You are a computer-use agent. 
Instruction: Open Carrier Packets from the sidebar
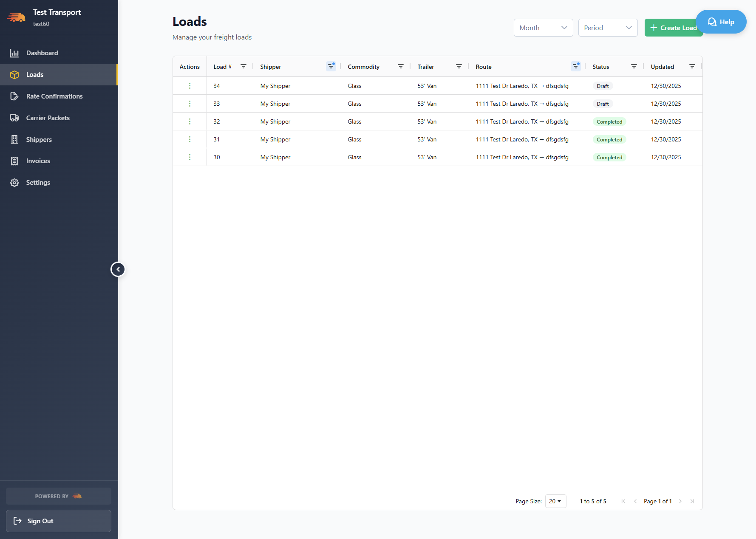tap(14, 118)
